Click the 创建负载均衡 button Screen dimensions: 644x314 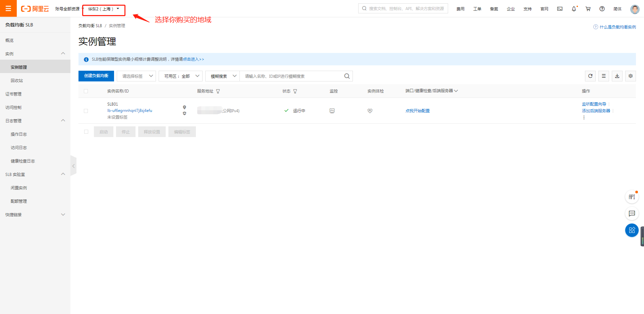tap(96, 76)
